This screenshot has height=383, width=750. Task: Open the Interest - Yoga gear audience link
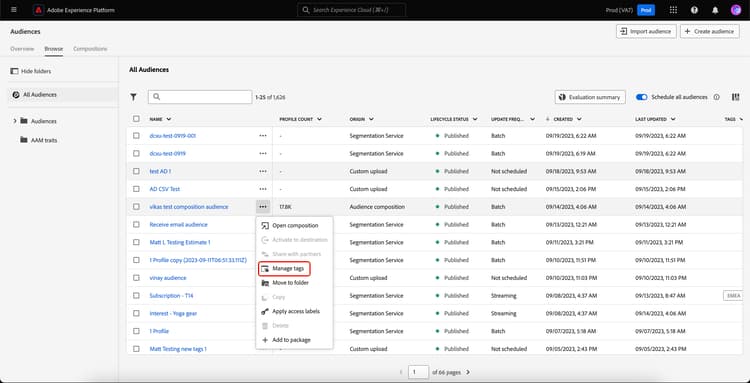coord(173,313)
